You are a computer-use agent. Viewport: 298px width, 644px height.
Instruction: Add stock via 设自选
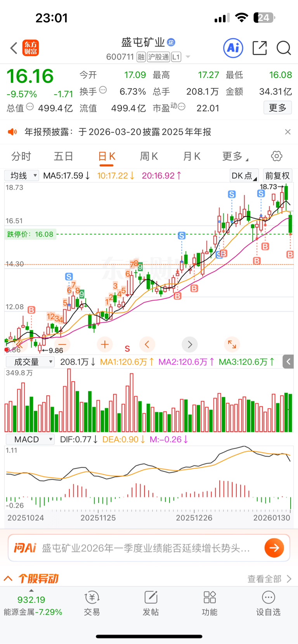pyautogui.click(x=268, y=604)
